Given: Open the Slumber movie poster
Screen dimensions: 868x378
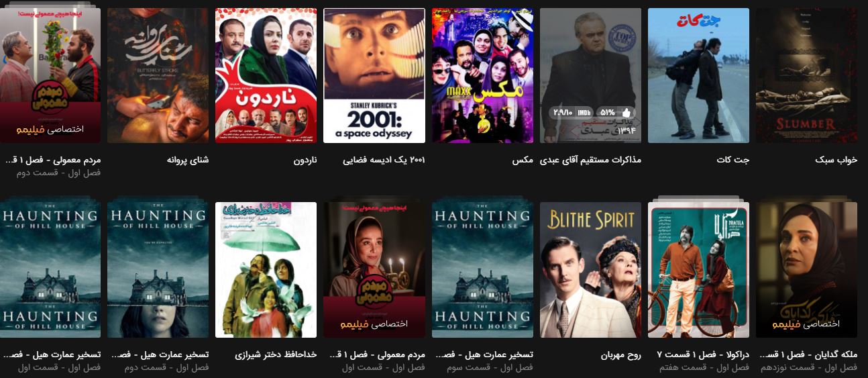Looking at the screenshot, I should click(x=806, y=75).
